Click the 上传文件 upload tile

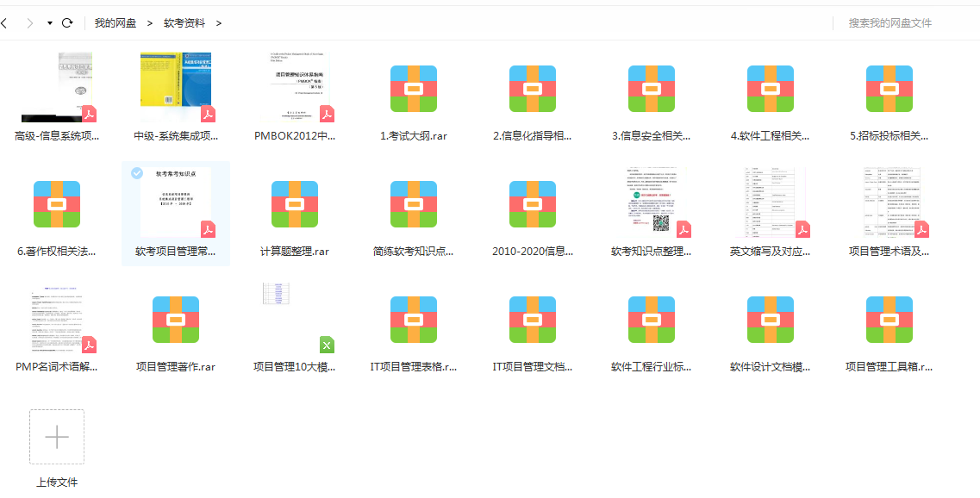[x=57, y=437]
